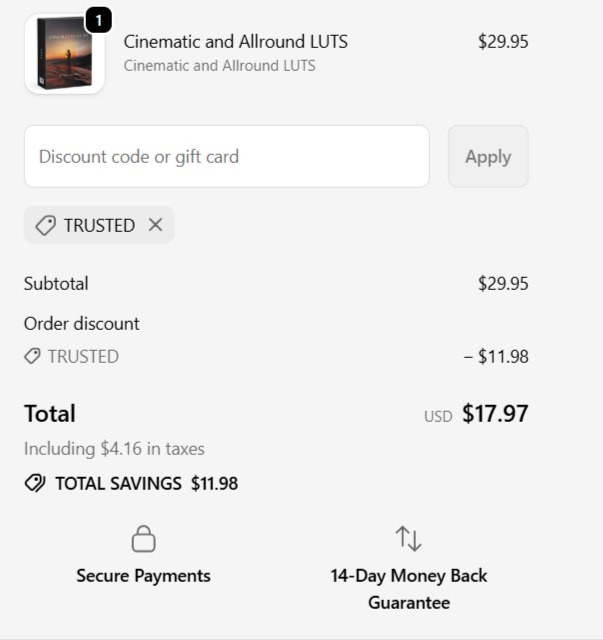Click the Subtotal label
603x640 pixels.
point(56,283)
